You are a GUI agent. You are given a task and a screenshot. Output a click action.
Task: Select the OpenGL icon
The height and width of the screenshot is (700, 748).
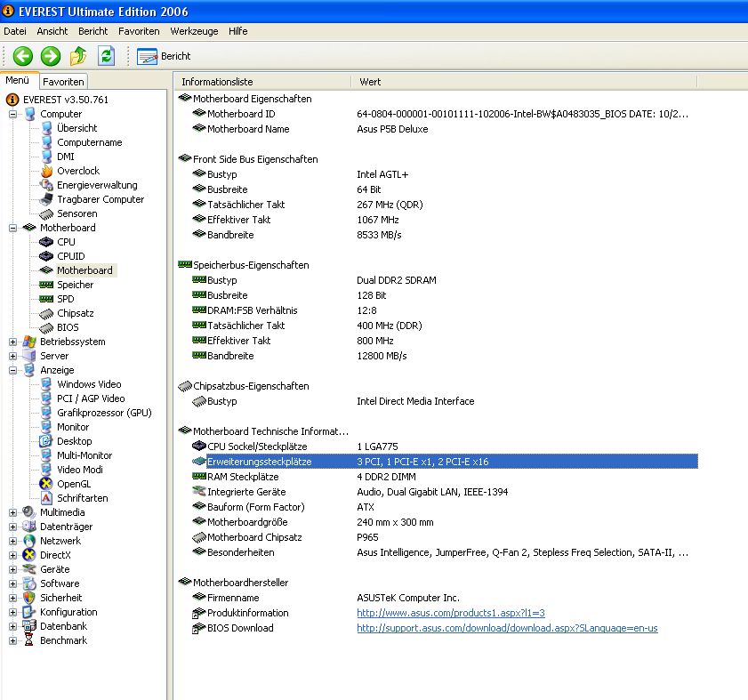[46, 484]
